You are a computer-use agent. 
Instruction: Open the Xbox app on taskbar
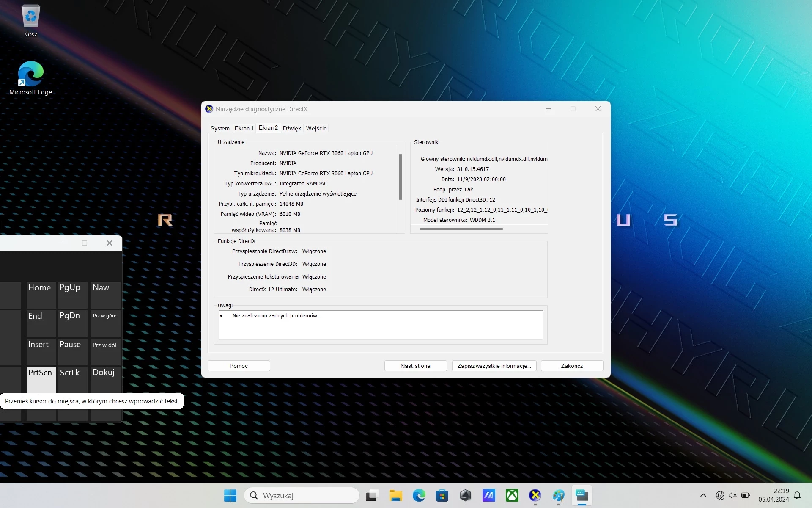512,495
